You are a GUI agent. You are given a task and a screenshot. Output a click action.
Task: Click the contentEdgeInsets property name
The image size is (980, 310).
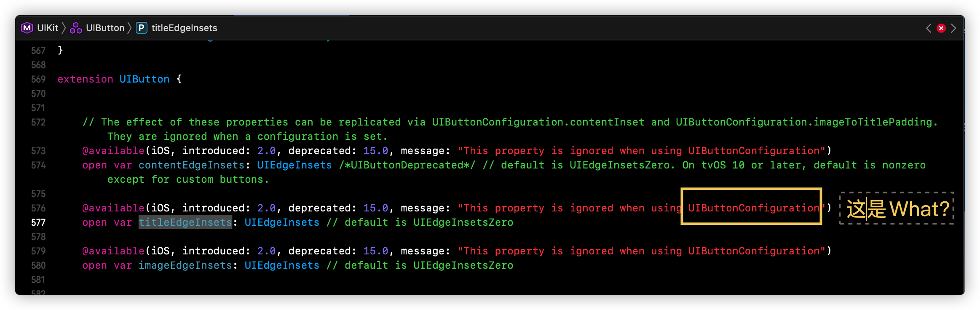192,165
